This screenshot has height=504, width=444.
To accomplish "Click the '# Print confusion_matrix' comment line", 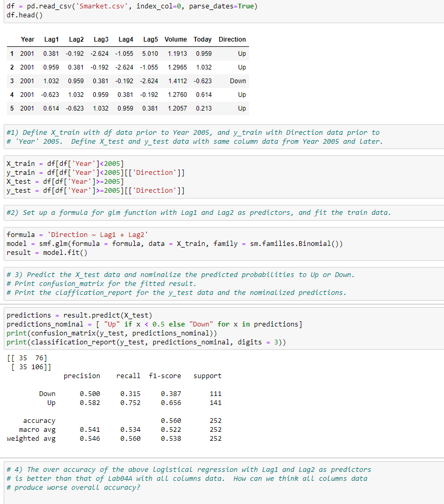I will (101, 284).
